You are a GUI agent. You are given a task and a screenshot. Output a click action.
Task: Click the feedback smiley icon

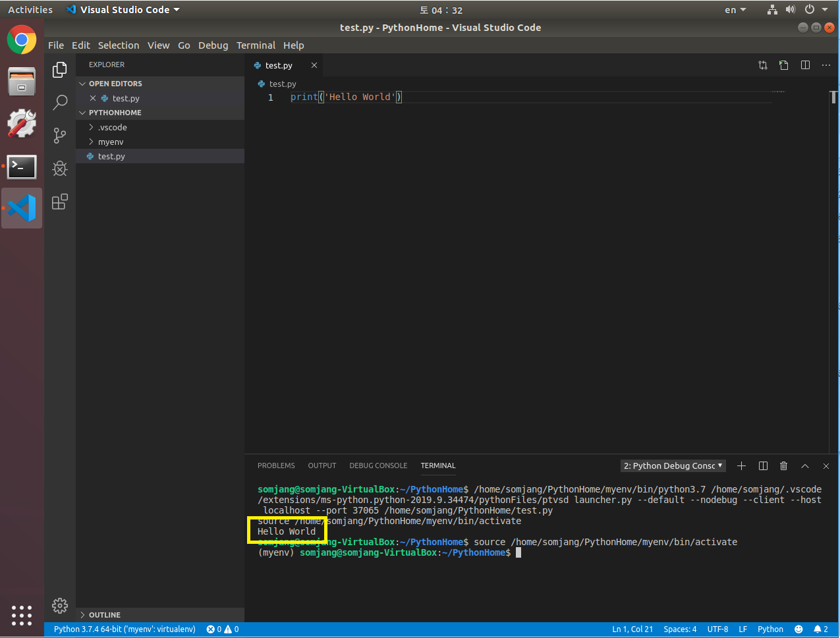[x=798, y=629]
